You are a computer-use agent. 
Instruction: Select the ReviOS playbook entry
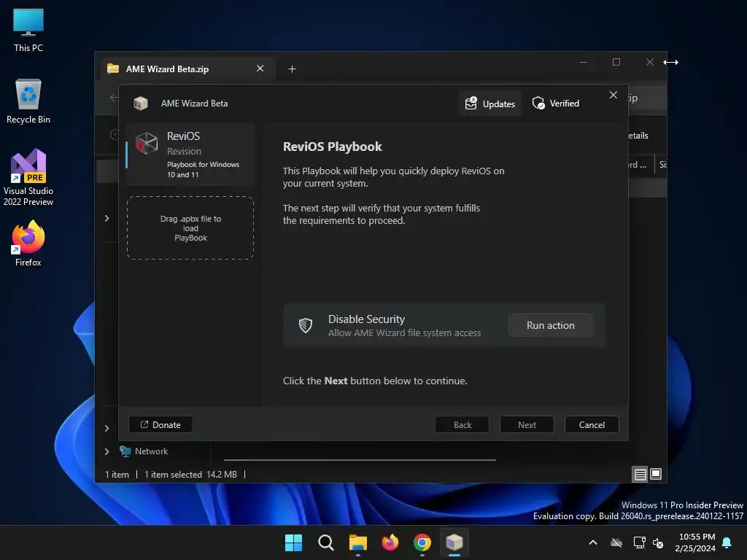(190, 155)
